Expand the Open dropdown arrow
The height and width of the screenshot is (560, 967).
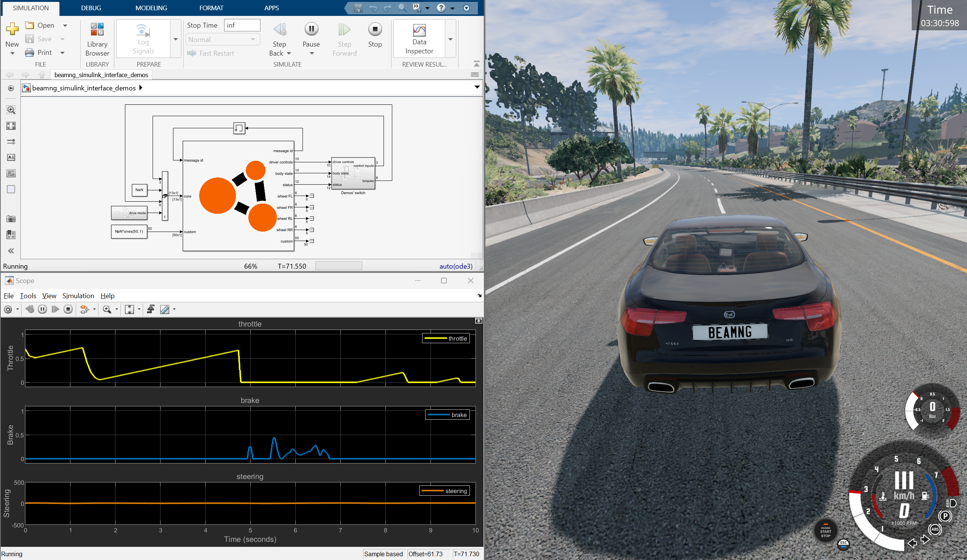tap(65, 25)
